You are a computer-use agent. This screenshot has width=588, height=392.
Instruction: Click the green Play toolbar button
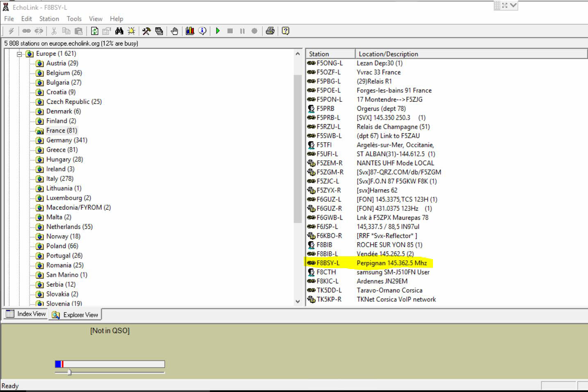(218, 31)
